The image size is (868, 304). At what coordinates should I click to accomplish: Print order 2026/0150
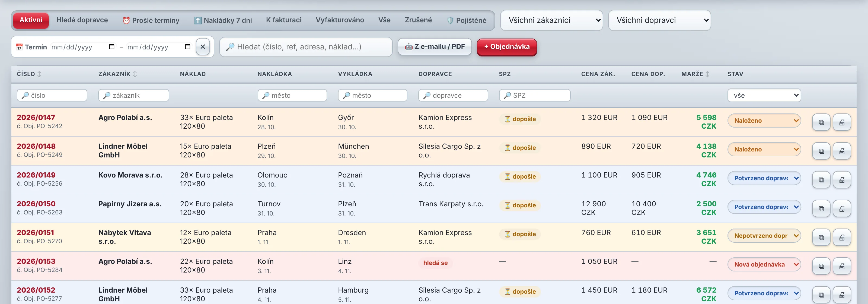(842, 208)
